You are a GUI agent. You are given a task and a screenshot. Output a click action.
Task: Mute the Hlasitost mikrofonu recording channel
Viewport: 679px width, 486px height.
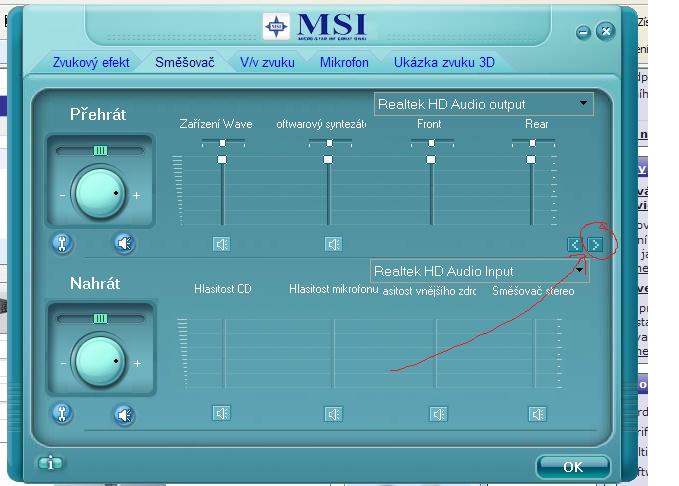coord(333,414)
